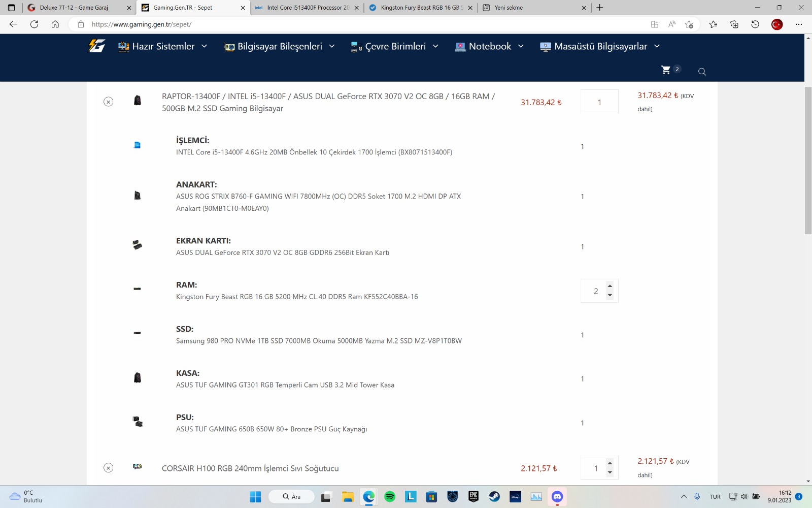Open the browser tab actions menu
The height and width of the screenshot is (508, 812).
(x=11, y=8)
